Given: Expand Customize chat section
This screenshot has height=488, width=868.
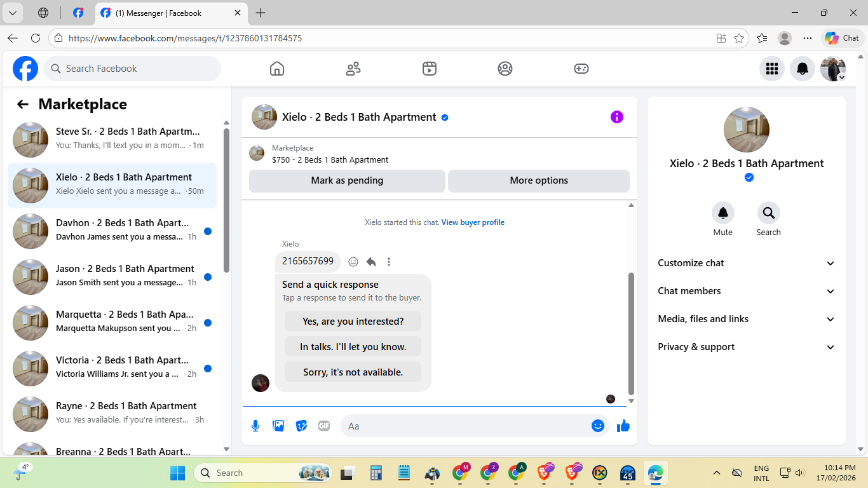Looking at the screenshot, I should (x=747, y=263).
